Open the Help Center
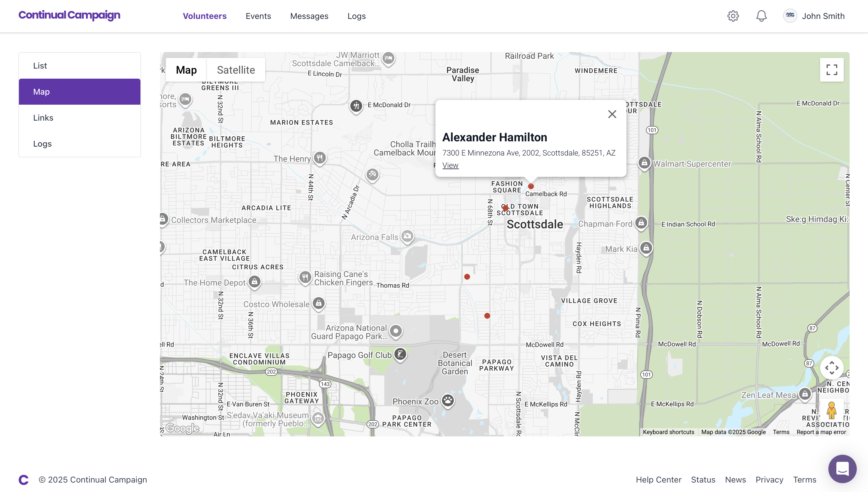 (658, 480)
